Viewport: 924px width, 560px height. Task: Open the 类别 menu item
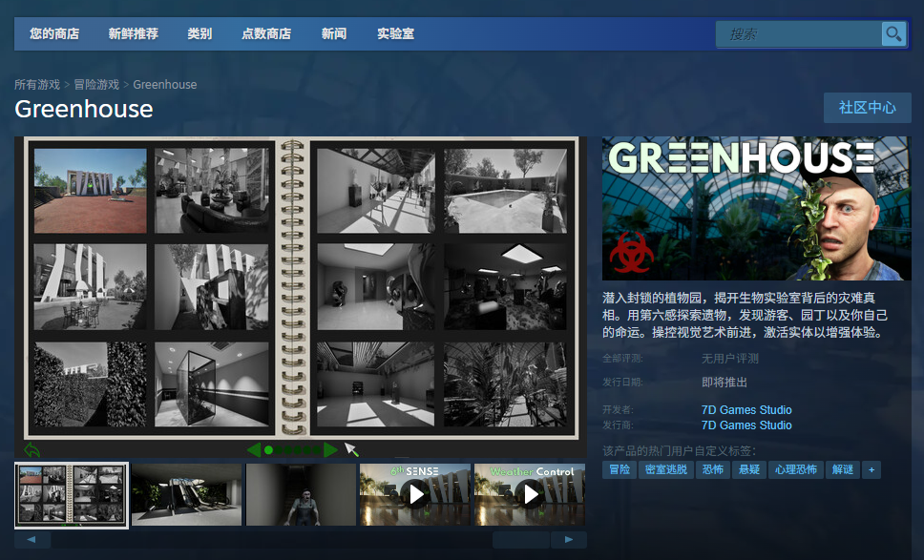[199, 33]
